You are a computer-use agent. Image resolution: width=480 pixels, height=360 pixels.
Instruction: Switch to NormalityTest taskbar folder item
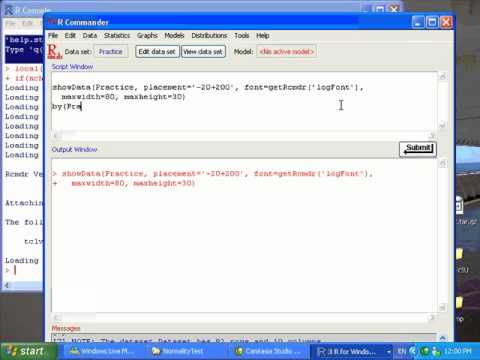point(183,351)
